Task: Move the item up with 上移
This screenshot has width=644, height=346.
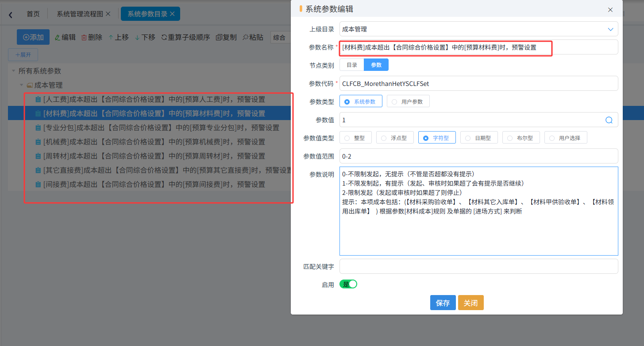Action: click(x=118, y=37)
